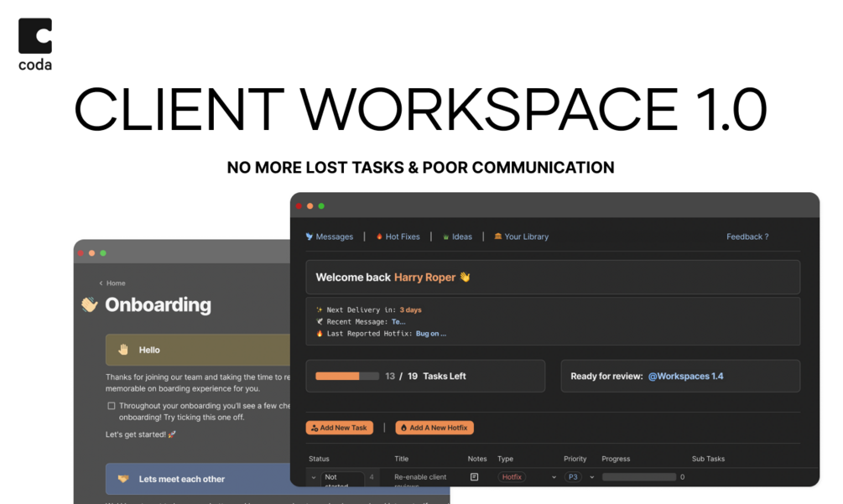Screen dimensions: 843x504
Task: Open the @Workspaces 1.4 link
Action: [685, 377]
